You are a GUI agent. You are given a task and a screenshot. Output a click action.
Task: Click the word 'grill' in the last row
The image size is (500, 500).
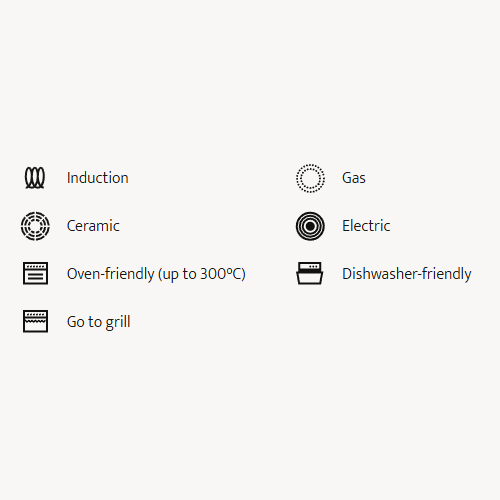(118, 322)
